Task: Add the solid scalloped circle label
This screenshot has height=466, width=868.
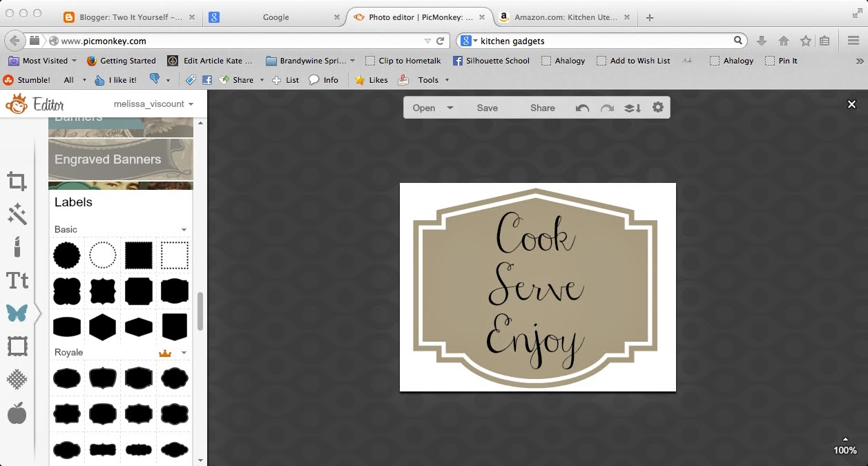Action: pyautogui.click(x=67, y=255)
